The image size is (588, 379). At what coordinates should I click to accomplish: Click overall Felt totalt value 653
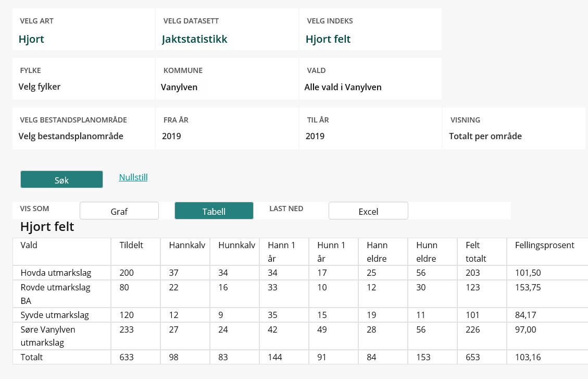click(x=473, y=357)
